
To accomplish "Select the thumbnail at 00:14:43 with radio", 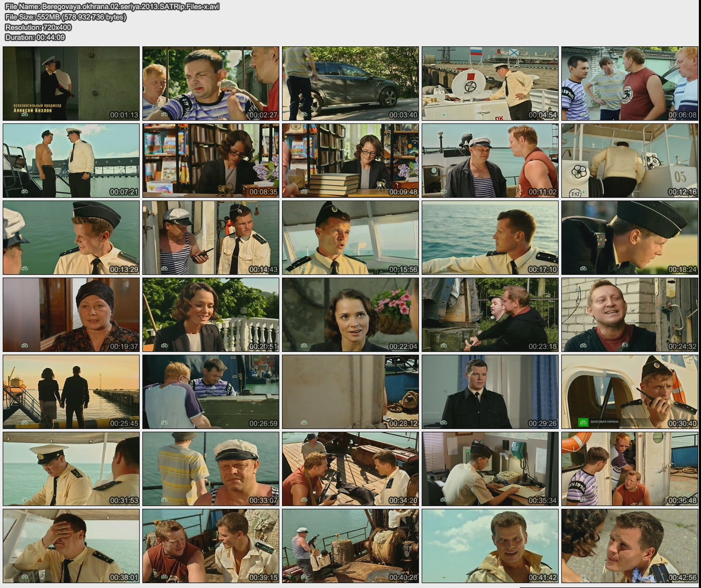I will coord(211,238).
